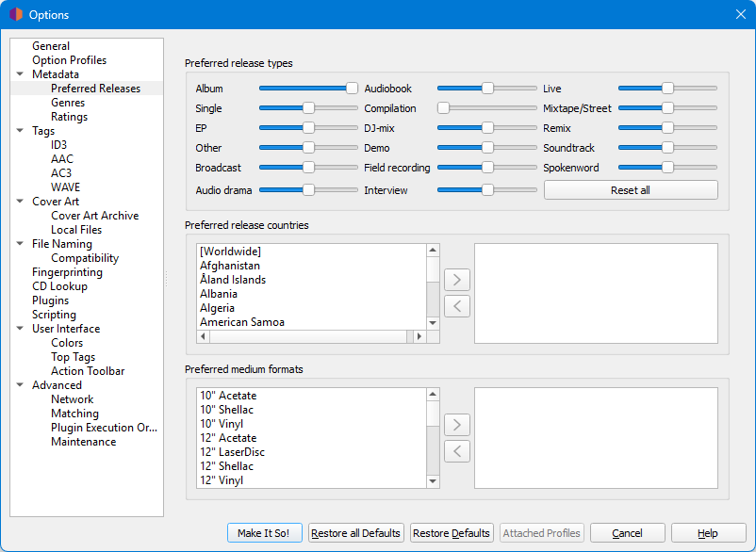Click the Compilation preference slider handle
This screenshot has width=756, height=552.
point(443,108)
